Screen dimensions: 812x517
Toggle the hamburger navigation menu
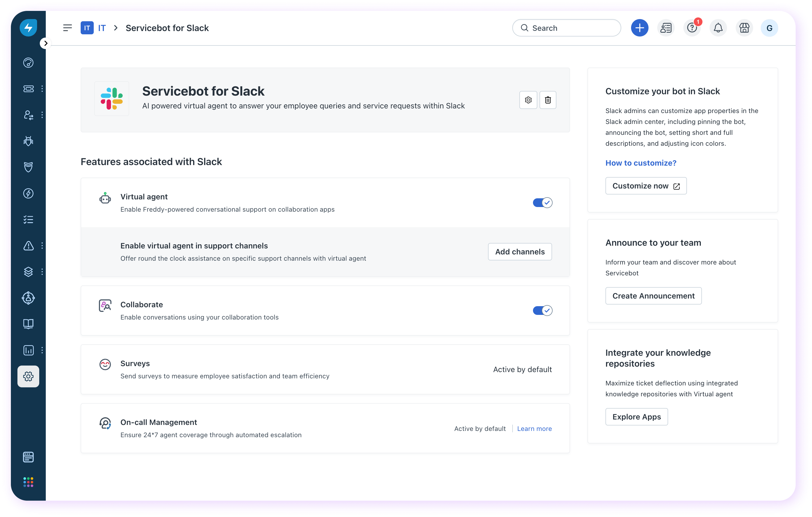coord(68,28)
